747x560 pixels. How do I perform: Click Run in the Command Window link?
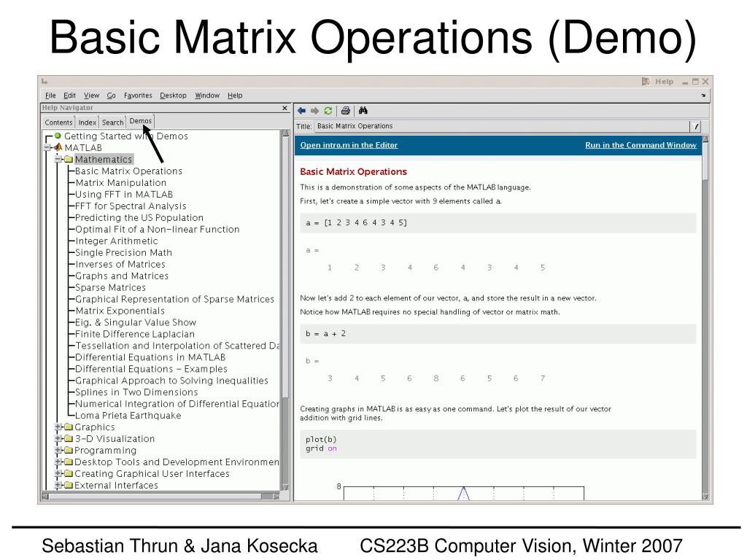tap(640, 145)
